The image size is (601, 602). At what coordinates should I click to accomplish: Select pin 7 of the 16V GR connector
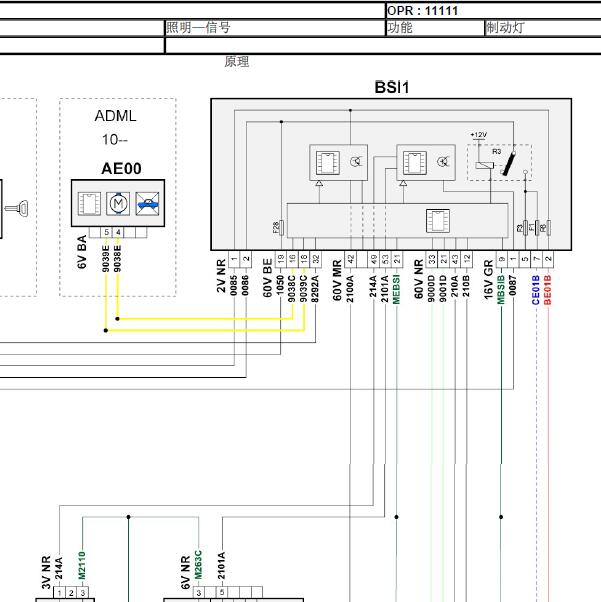536,260
